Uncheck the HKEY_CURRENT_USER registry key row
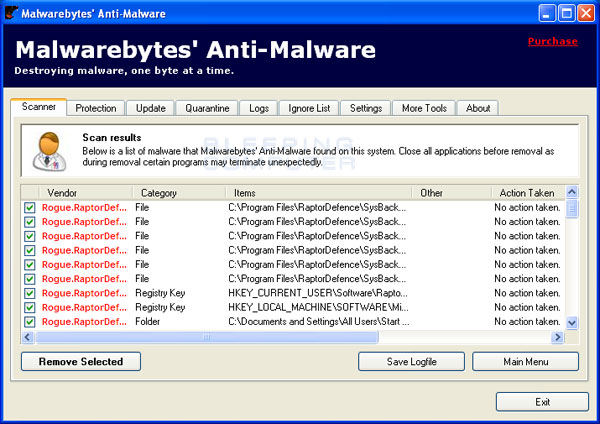This screenshot has height=424, width=600. pos(29,293)
